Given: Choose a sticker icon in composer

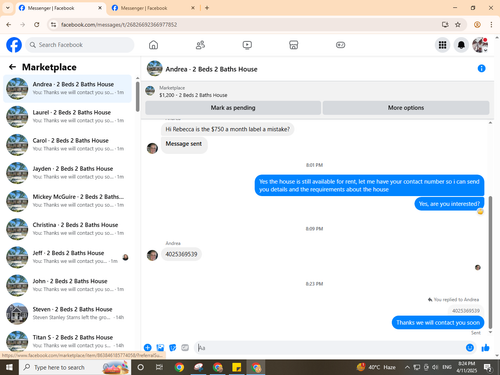Looking at the screenshot, I should coord(173,348).
